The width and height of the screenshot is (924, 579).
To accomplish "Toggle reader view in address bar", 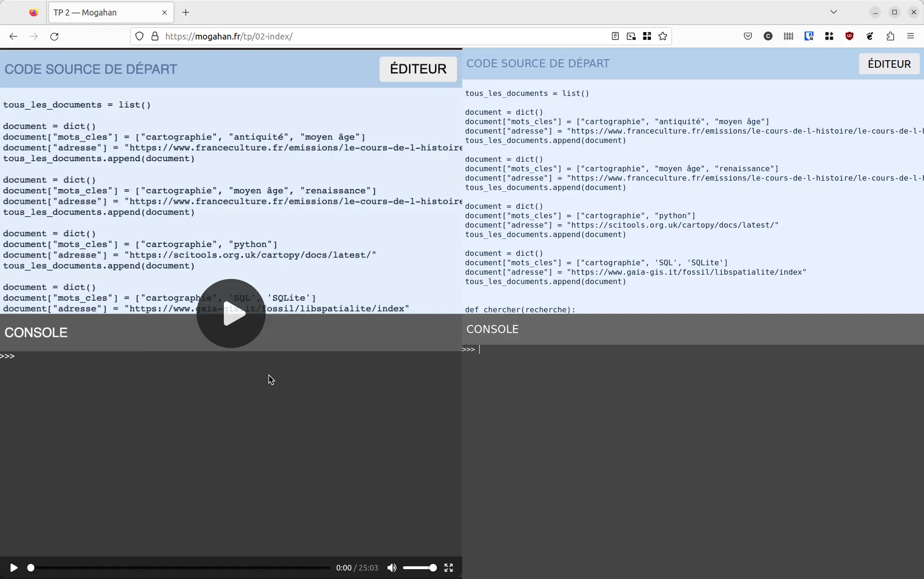I will [615, 36].
